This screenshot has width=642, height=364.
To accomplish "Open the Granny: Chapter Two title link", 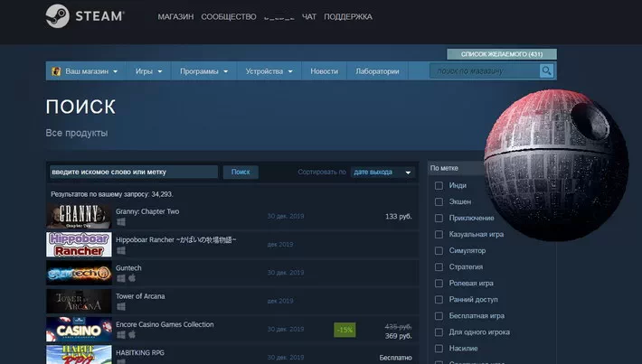I will pos(147,211).
